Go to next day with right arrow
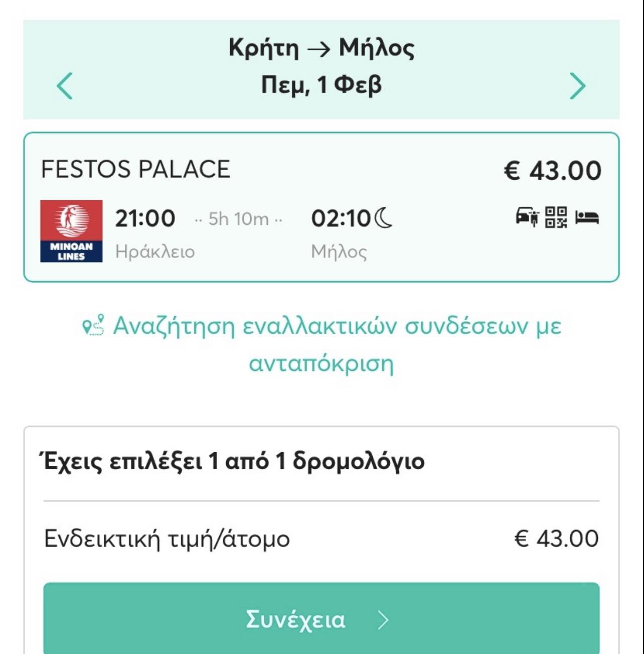The image size is (644, 654). coord(577,86)
